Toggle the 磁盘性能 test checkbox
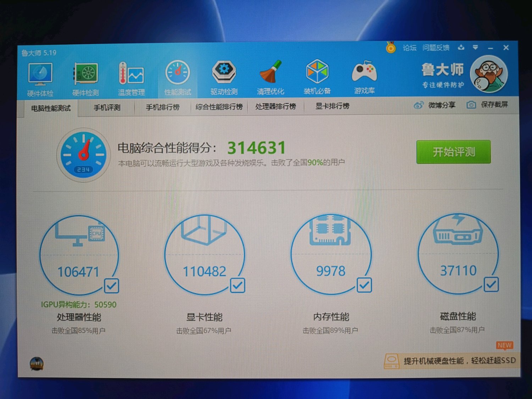 491,284
